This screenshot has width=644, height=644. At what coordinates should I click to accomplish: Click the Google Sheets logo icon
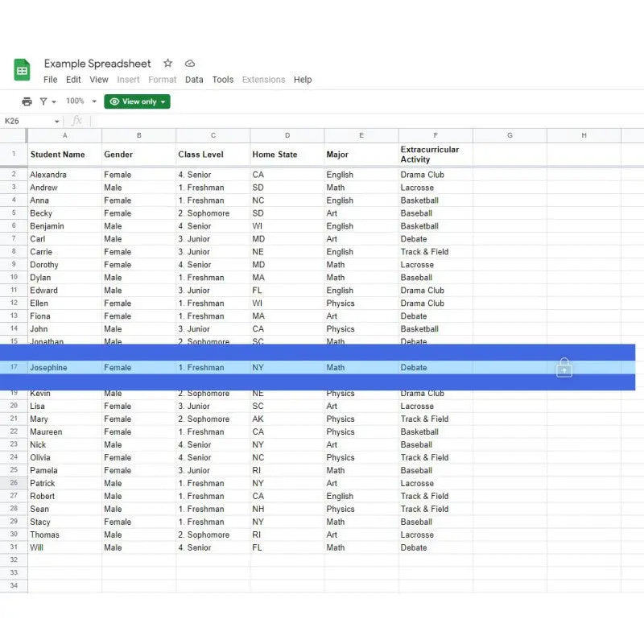22,71
